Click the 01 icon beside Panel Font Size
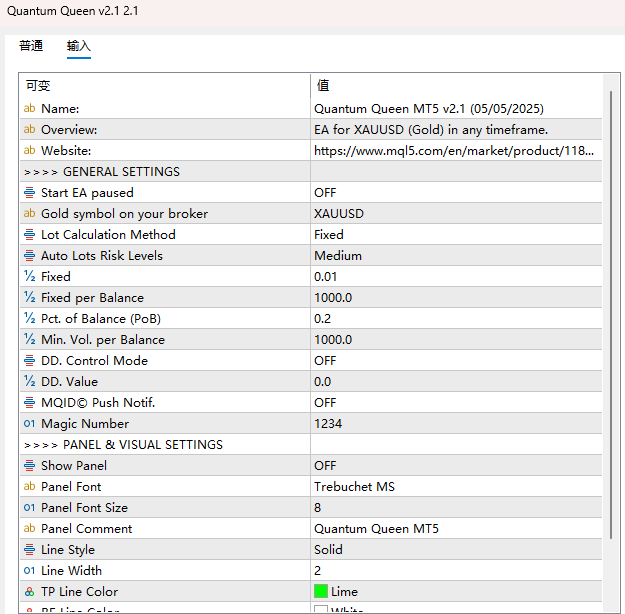Image resolution: width=625 pixels, height=614 pixels. pos(29,508)
